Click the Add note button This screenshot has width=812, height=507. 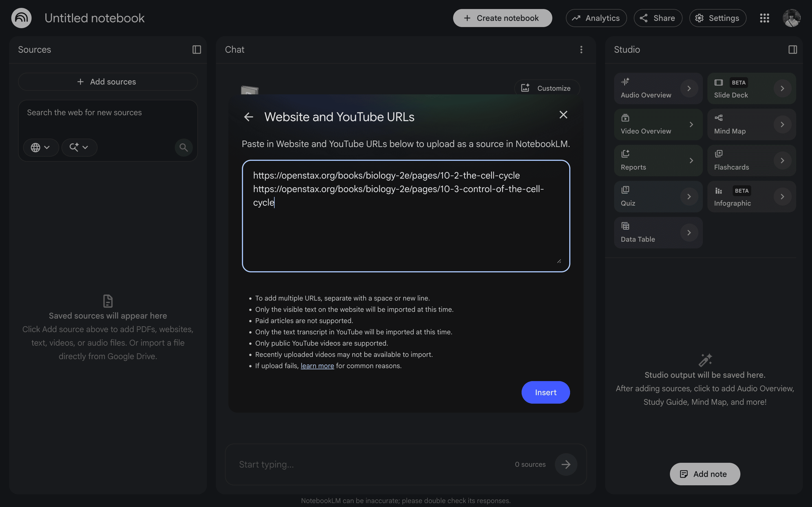coord(705,474)
